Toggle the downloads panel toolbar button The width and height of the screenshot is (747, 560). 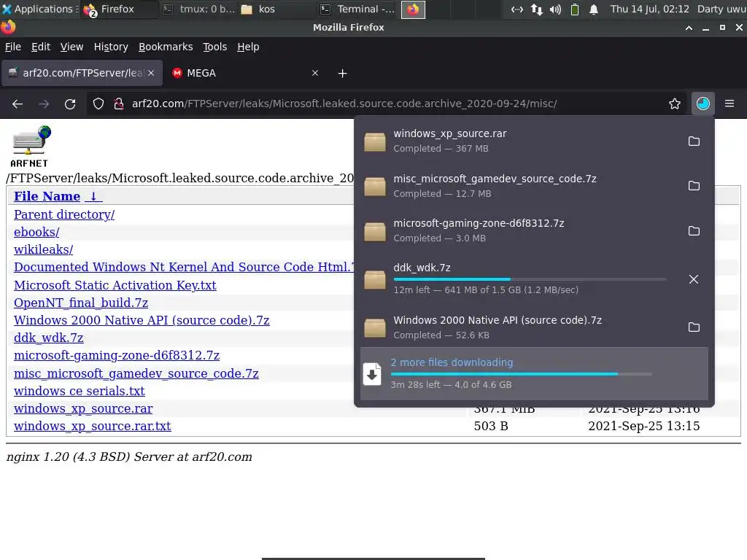(703, 104)
